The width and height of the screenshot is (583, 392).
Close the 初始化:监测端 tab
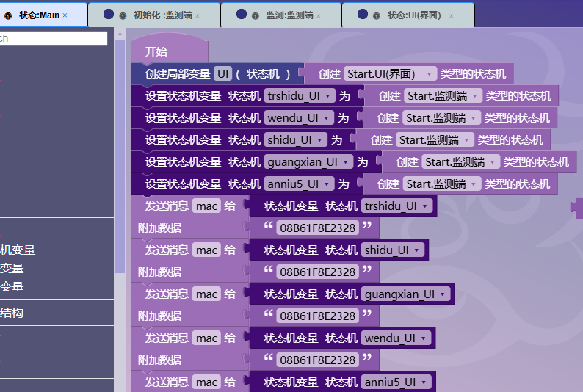point(198,16)
